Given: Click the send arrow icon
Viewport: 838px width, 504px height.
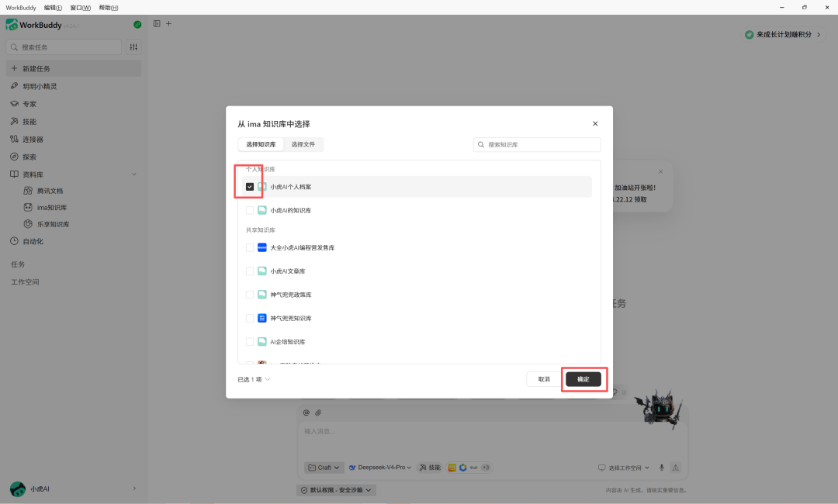Looking at the screenshot, I should point(676,467).
